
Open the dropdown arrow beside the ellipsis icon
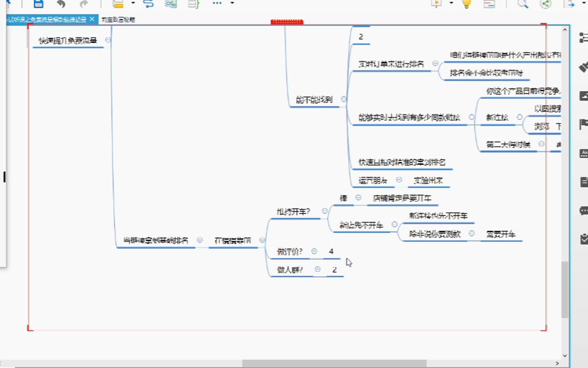[232, 3]
